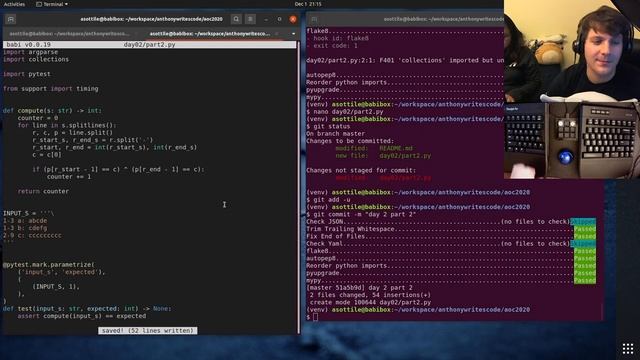Image resolution: width=640 pixels, height=360 pixels.
Task: Click the keyboard camera overlay
Action: tap(572, 140)
